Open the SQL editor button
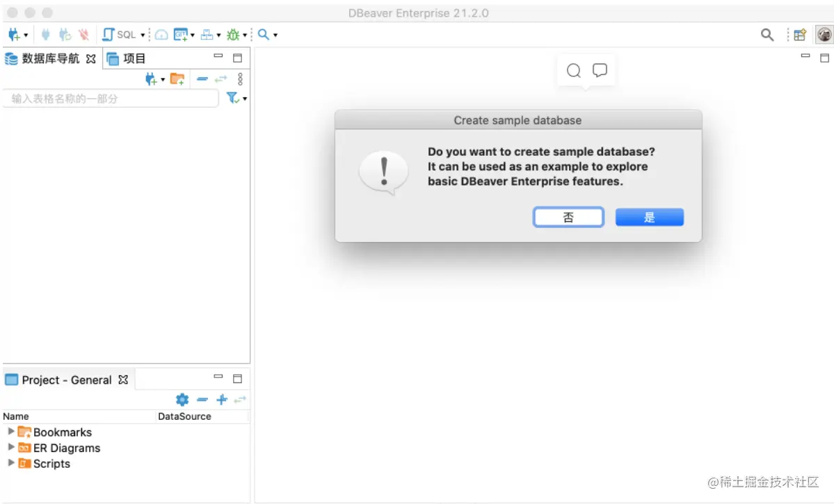834x504 pixels. coord(119,35)
